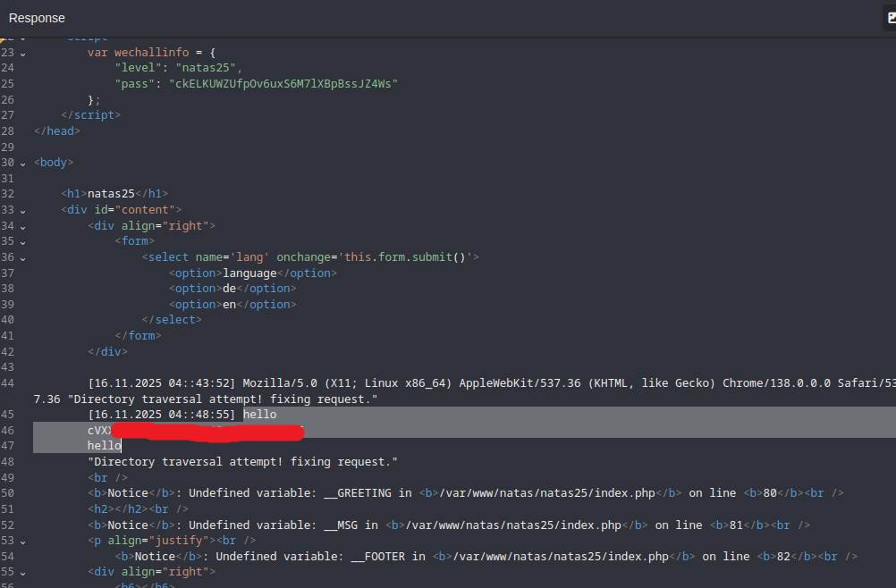Fold the select element at line 36
Screen dimensions: 896x588
(x=22, y=257)
